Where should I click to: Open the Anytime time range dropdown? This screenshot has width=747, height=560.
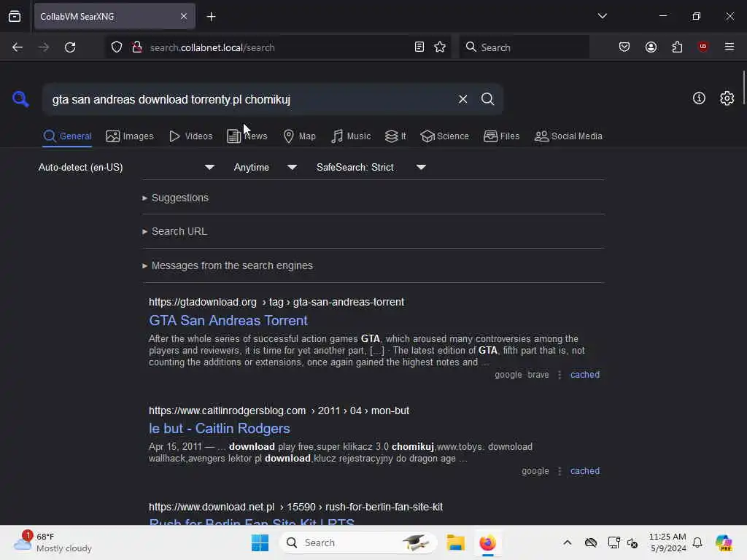coord(266,167)
